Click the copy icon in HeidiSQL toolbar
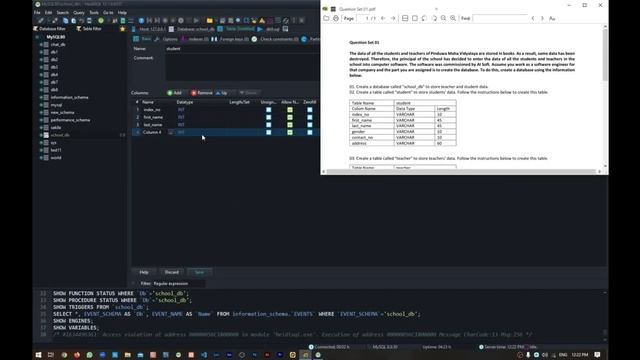640x360 pixels. pyautogui.click(x=66, y=20)
